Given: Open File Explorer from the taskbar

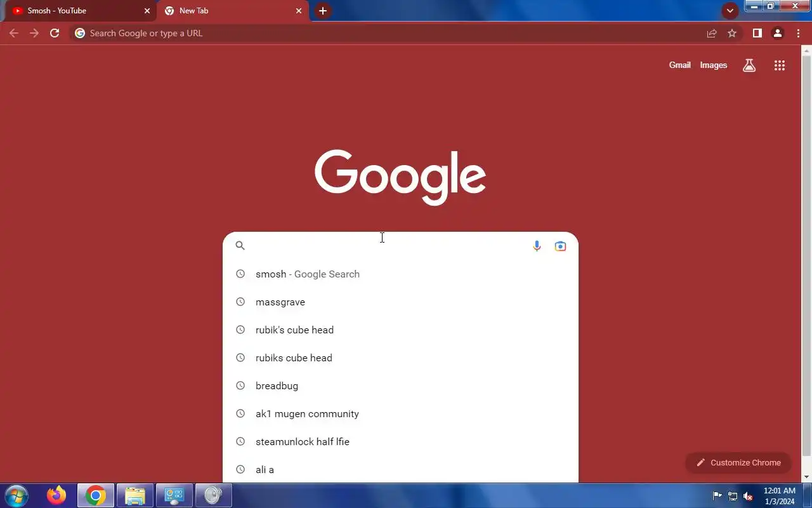Looking at the screenshot, I should coord(135,495).
